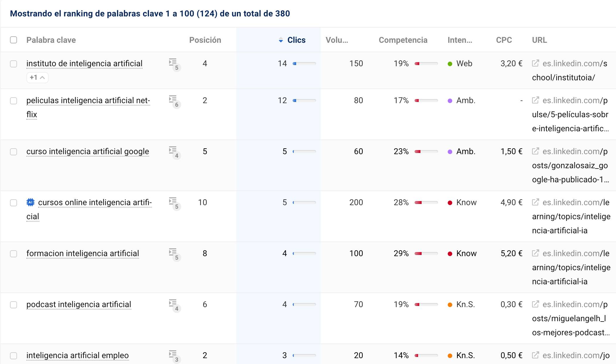
Task: Collapse the +1 expander under instituto keyword
Action: [37, 78]
